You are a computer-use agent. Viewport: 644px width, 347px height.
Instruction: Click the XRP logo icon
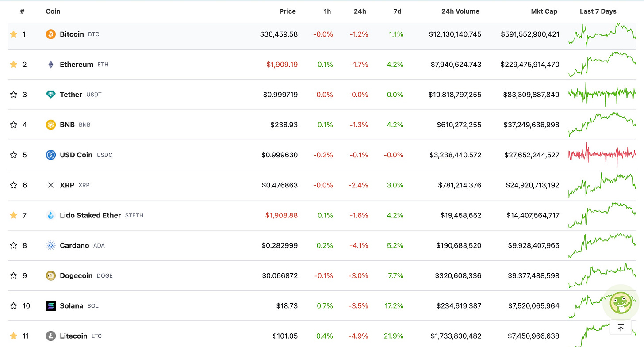coord(51,185)
